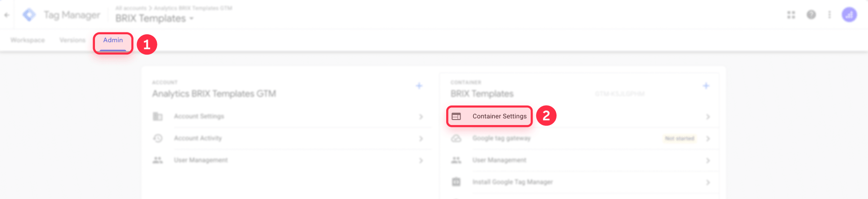The height and width of the screenshot is (199, 868).
Task: Click the Account Activity history icon
Action: (157, 138)
